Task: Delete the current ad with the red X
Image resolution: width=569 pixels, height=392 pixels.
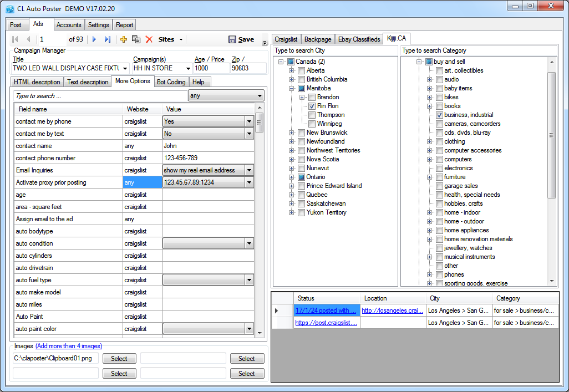Action: click(149, 39)
